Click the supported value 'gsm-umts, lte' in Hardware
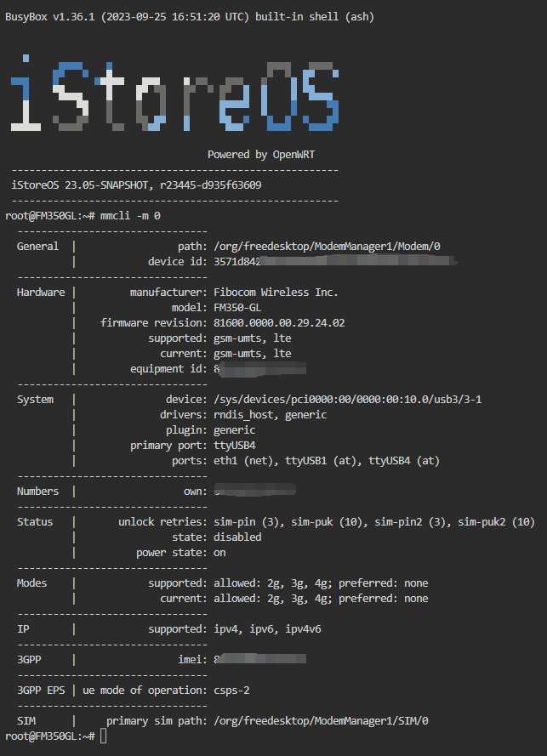Viewport: 547px width, 756px height. pos(253,338)
